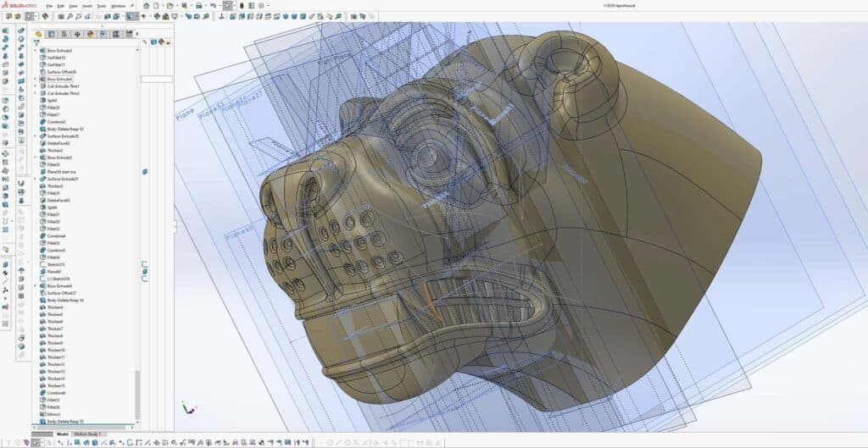Select the Mirror2 feature in the tree

(55, 414)
